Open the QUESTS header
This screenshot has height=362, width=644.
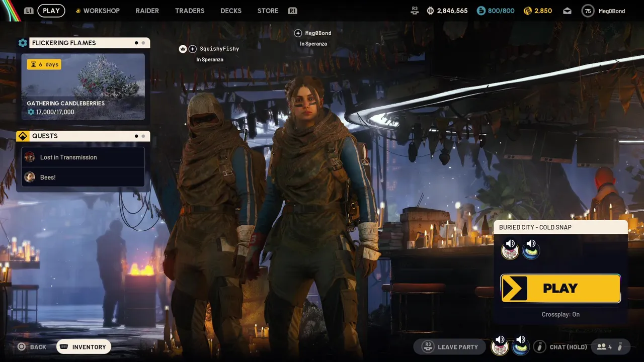click(90, 136)
